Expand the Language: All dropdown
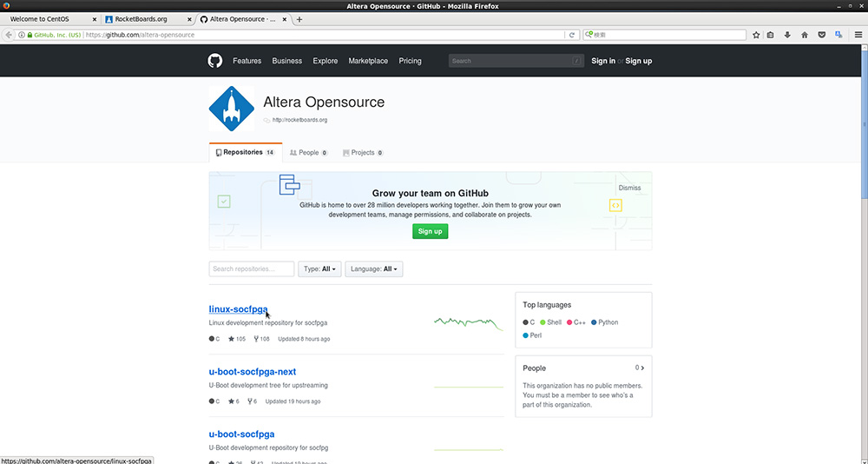Viewport: 868px width, 464px height. pyautogui.click(x=373, y=268)
